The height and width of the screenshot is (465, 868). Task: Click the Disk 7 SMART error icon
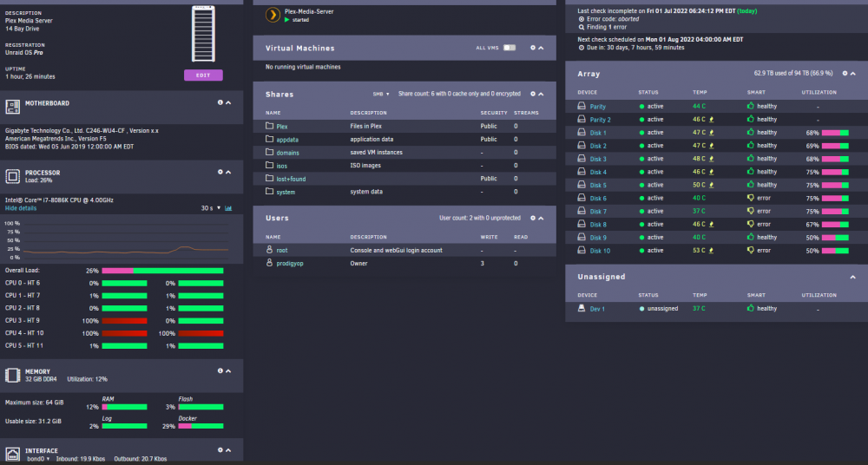[751, 211]
